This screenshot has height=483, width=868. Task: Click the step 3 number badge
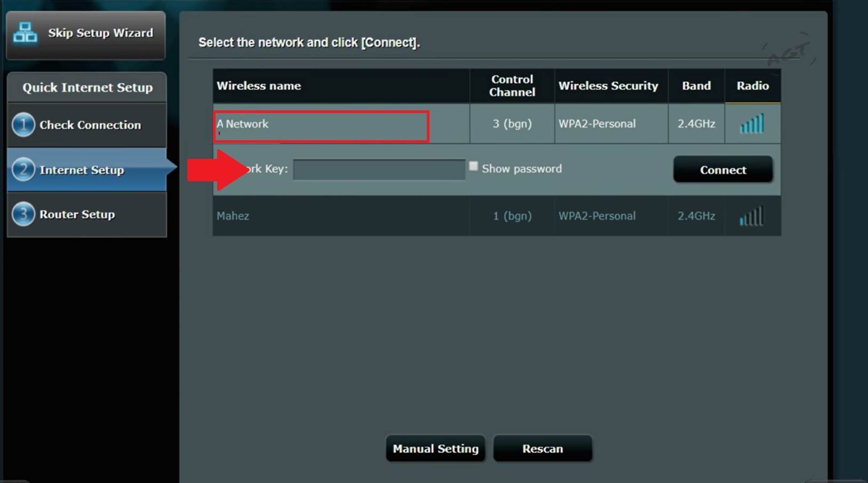point(23,214)
